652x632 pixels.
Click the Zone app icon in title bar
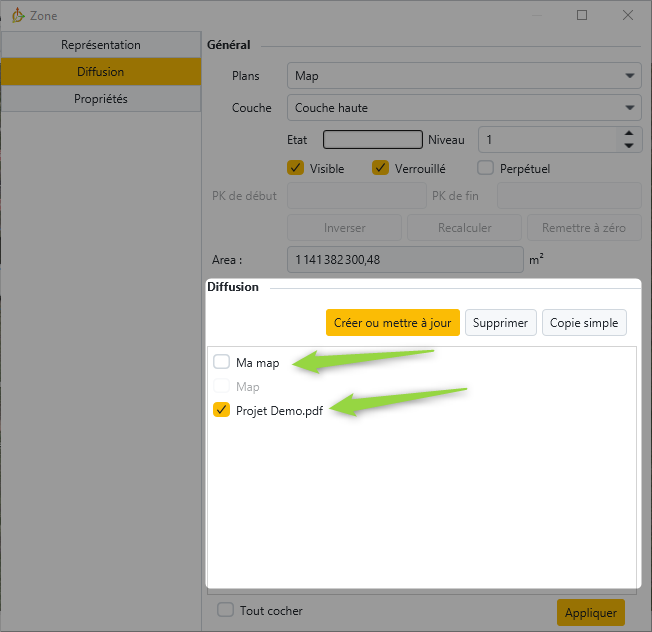[17, 16]
